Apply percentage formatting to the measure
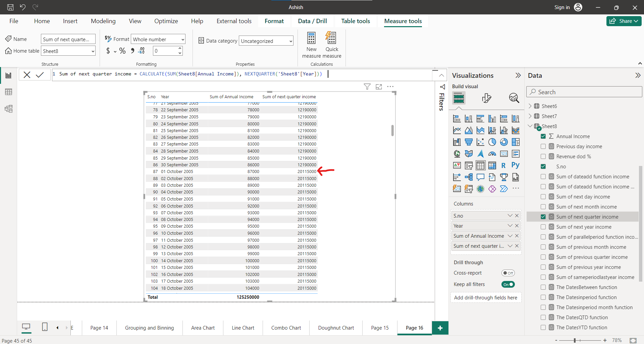This screenshot has height=344, width=644. click(122, 51)
